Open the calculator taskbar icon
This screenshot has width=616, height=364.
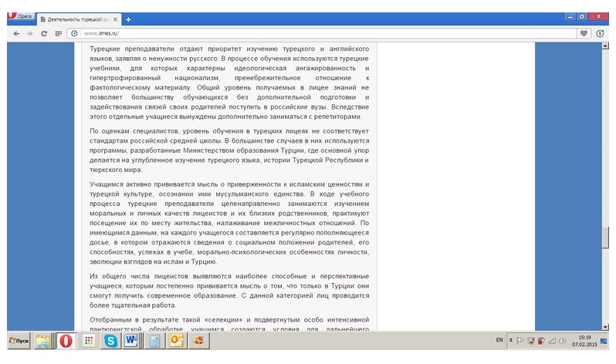[x=154, y=341]
